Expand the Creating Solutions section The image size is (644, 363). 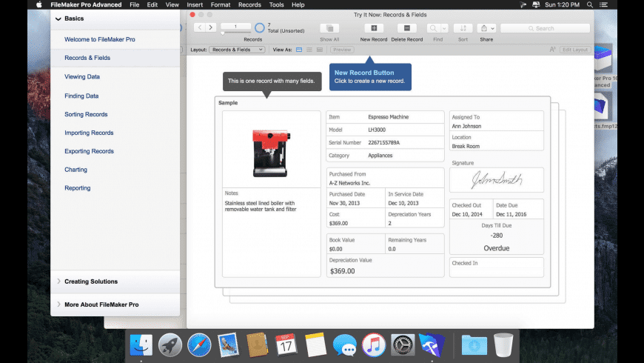58,282
